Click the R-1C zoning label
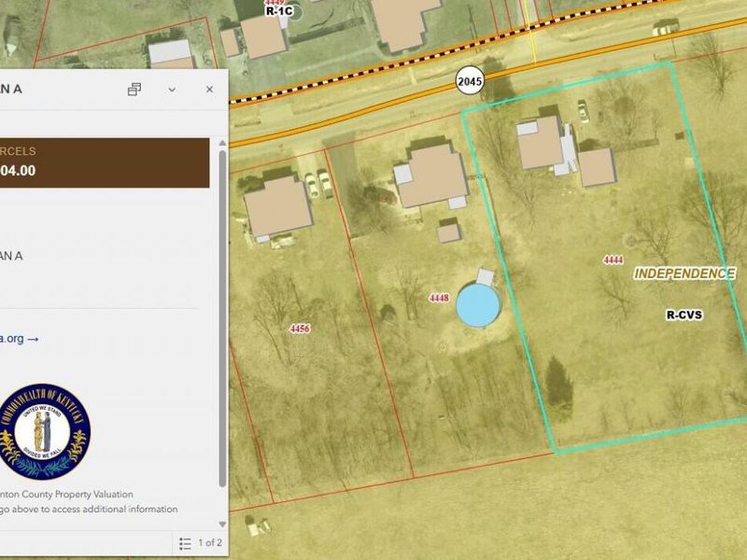 pos(279,10)
